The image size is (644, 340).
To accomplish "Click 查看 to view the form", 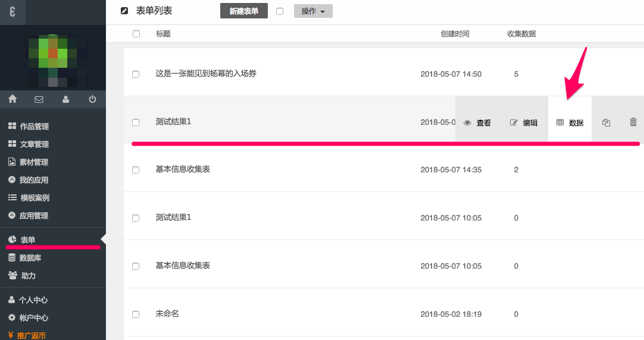I will [477, 123].
